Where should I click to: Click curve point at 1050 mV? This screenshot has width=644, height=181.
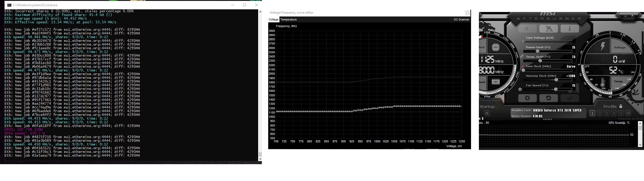click(x=394, y=107)
